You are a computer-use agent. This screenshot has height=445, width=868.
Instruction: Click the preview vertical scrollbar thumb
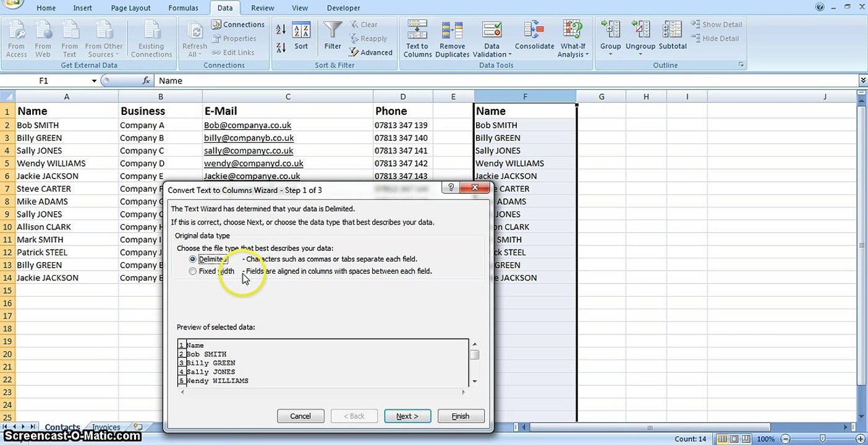(475, 355)
